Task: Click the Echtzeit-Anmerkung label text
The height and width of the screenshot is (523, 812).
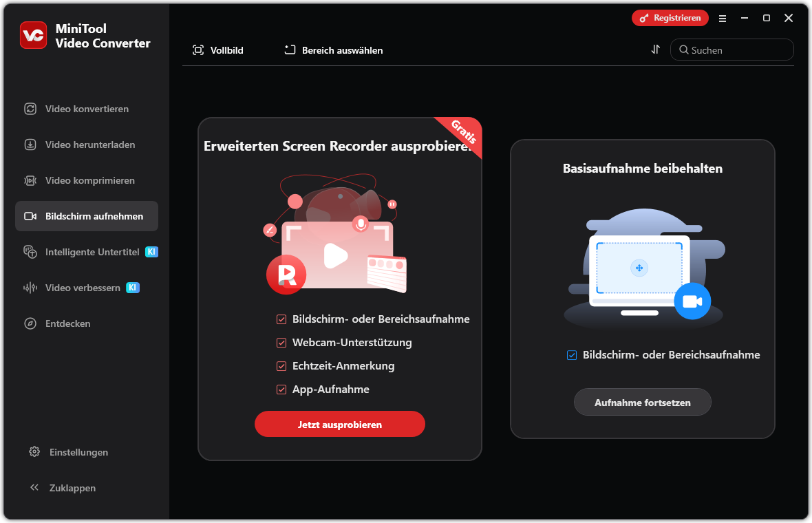Action: (x=343, y=366)
